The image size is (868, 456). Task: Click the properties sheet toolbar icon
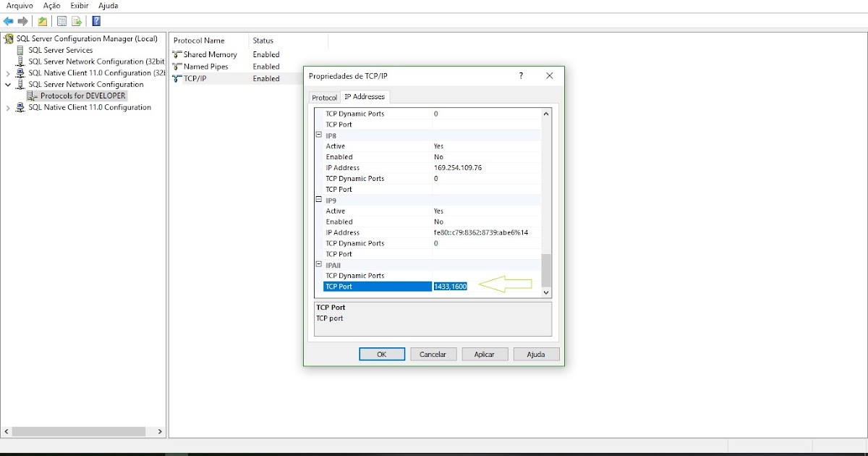(62, 20)
